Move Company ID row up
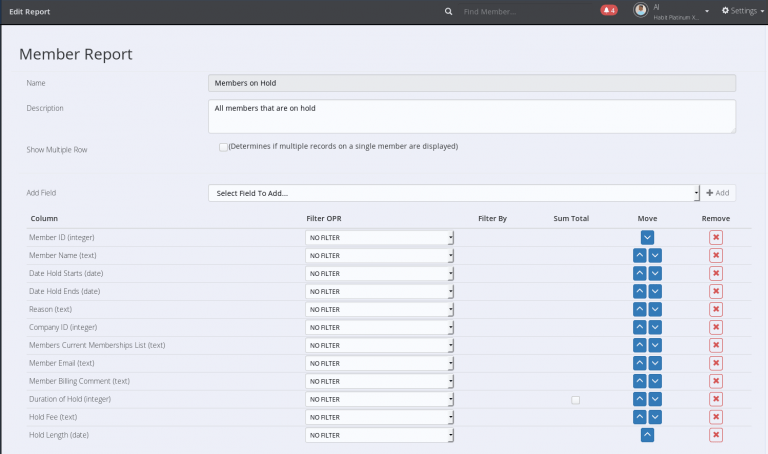The width and height of the screenshot is (768, 454). [x=640, y=327]
